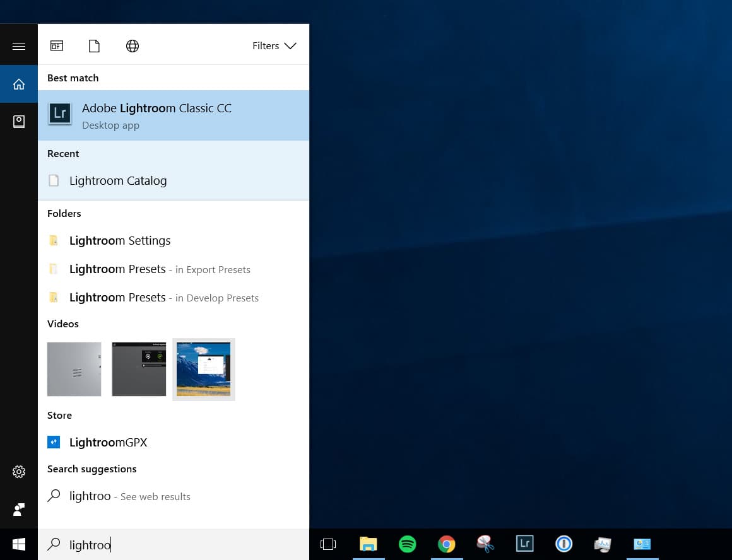Open the settings gear in the search sidebar
The height and width of the screenshot is (560, 732).
[x=19, y=472]
